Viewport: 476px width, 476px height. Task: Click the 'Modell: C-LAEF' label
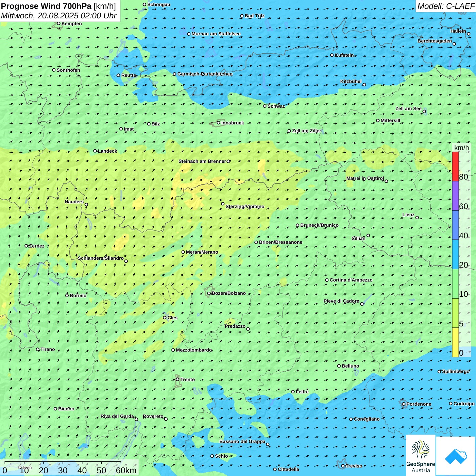pyautogui.click(x=445, y=6)
